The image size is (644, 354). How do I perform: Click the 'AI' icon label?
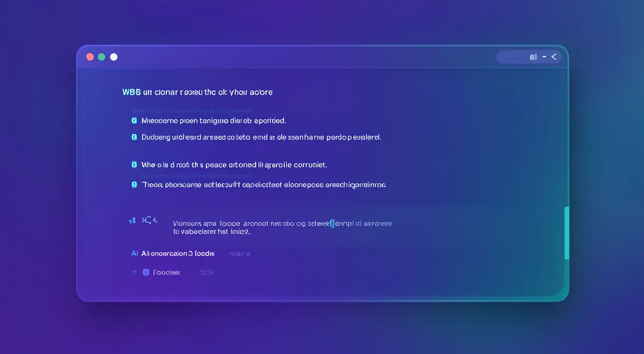(134, 253)
